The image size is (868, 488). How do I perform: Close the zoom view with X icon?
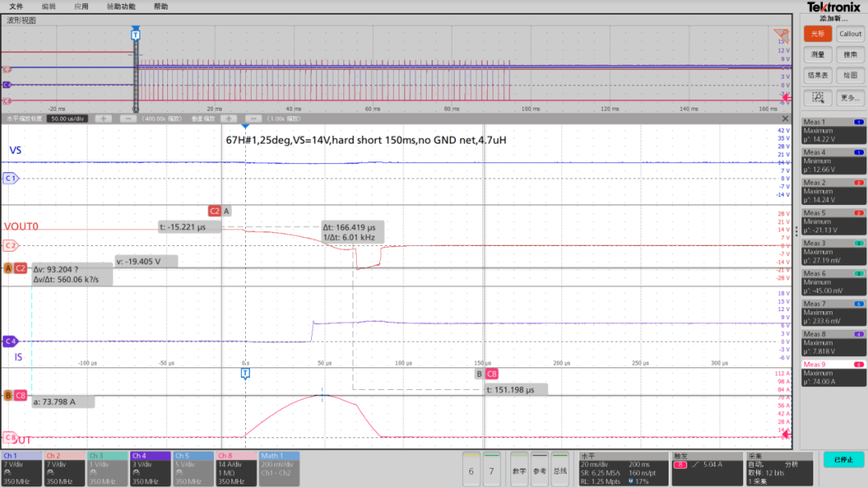784,118
